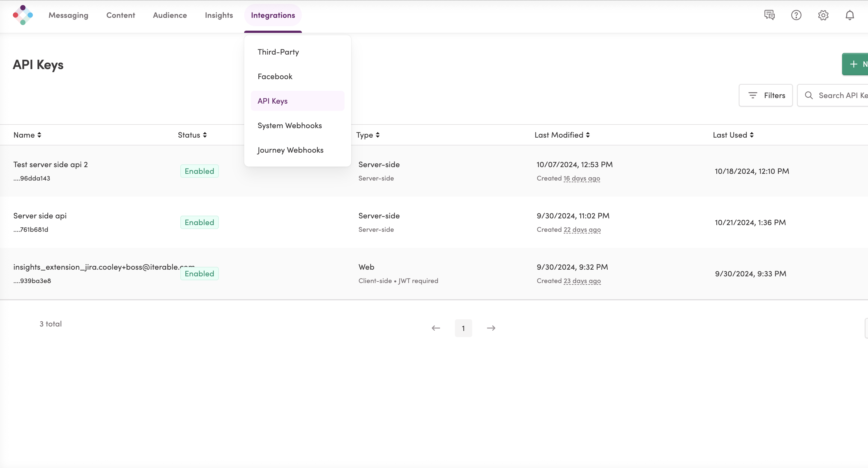The width and height of the screenshot is (868, 468).
Task: Open the Audience navigation tab
Action: [169, 15]
